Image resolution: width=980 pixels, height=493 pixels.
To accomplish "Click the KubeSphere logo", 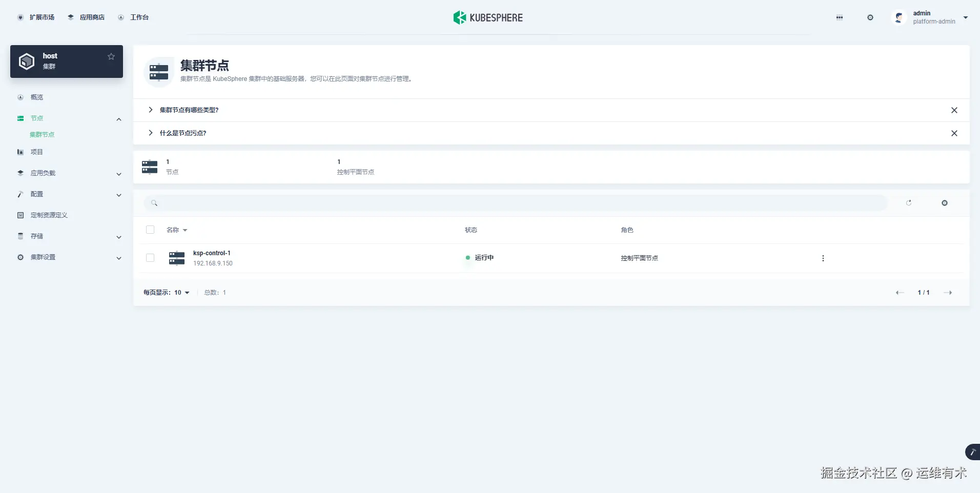I will [x=488, y=17].
